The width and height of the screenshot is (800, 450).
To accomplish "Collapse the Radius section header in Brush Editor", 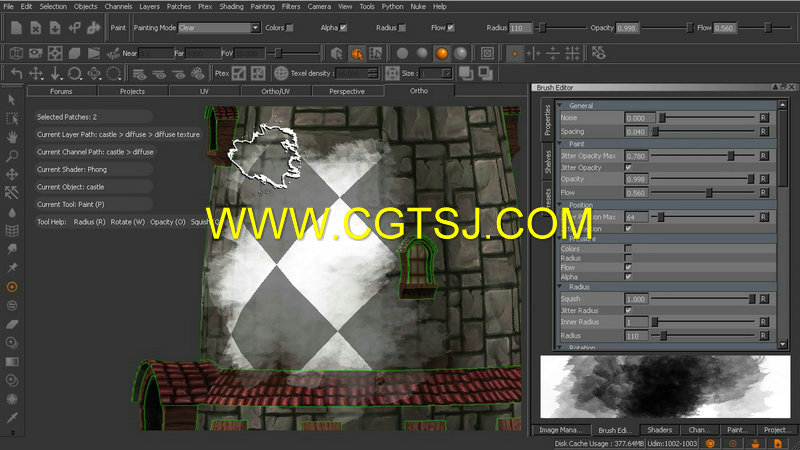I will pyautogui.click(x=560, y=287).
